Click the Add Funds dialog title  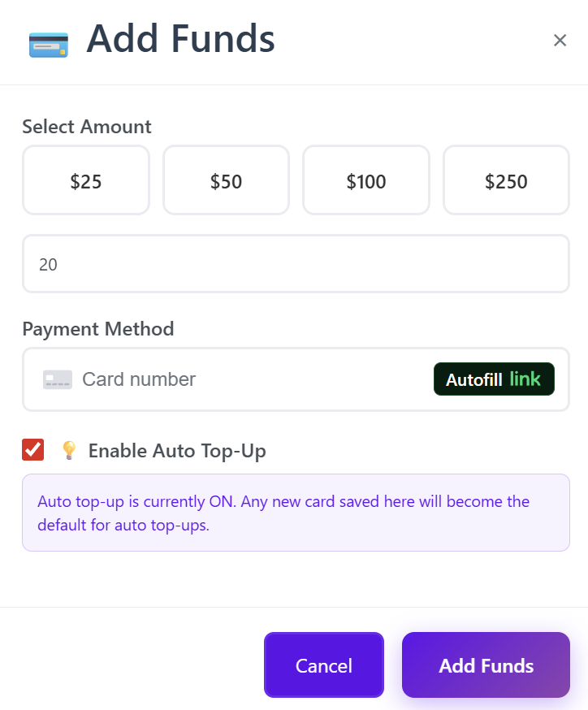(x=180, y=39)
